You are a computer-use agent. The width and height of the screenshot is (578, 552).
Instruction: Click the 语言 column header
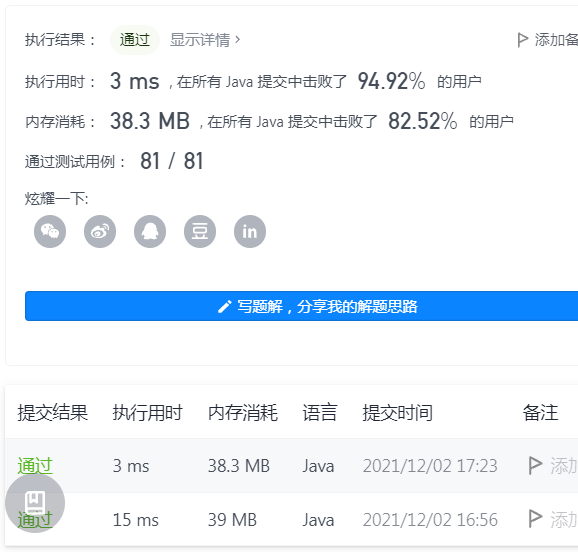[x=320, y=412]
